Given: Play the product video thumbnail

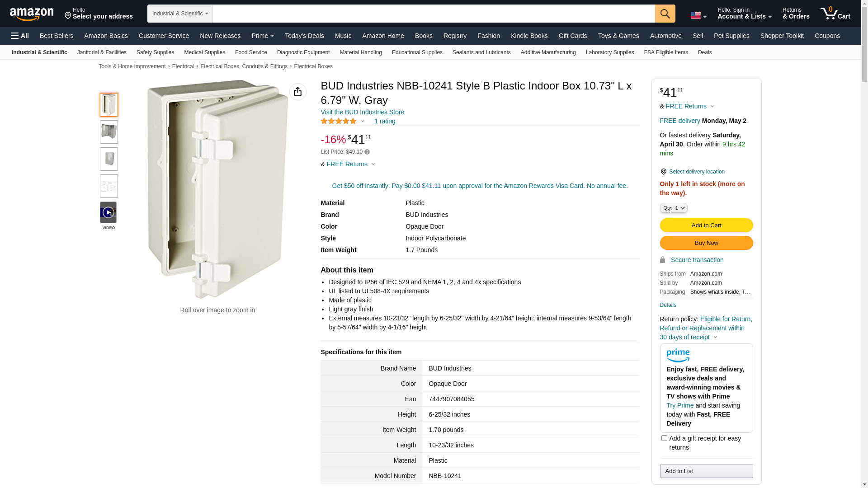Looking at the screenshot, I should [108, 212].
